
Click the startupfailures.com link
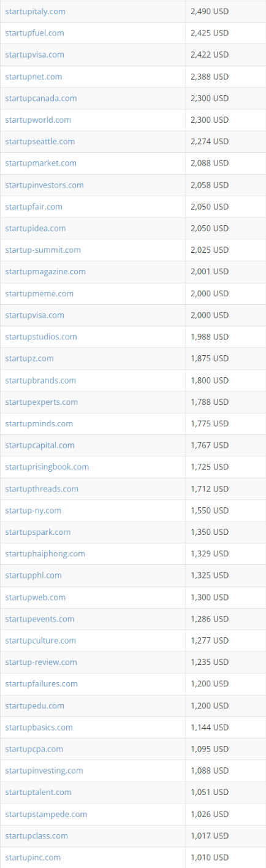click(41, 683)
